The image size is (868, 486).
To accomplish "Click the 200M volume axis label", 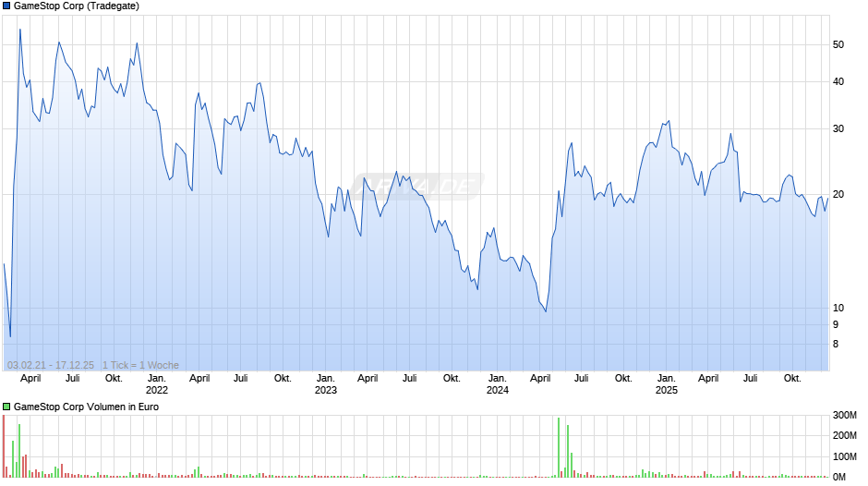I will (845, 435).
